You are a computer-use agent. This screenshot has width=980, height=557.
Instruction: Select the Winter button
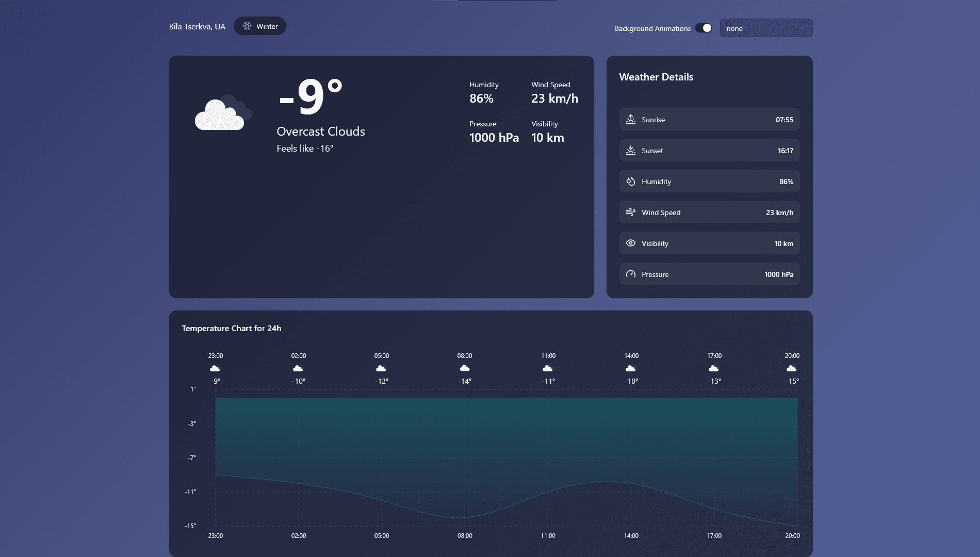point(260,26)
